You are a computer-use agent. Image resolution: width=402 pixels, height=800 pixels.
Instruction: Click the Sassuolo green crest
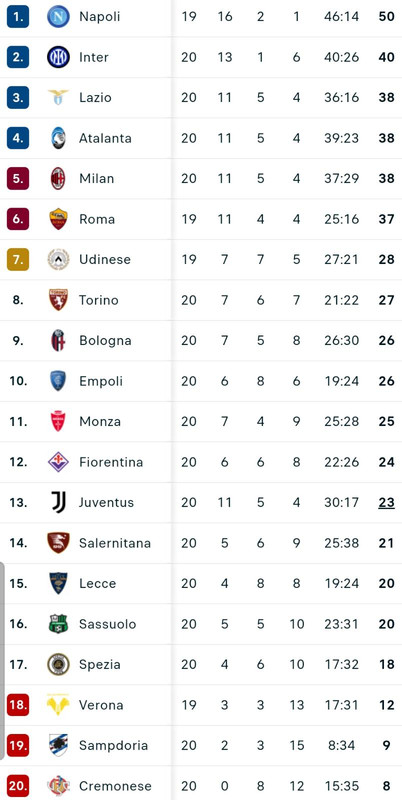pyautogui.click(x=58, y=623)
